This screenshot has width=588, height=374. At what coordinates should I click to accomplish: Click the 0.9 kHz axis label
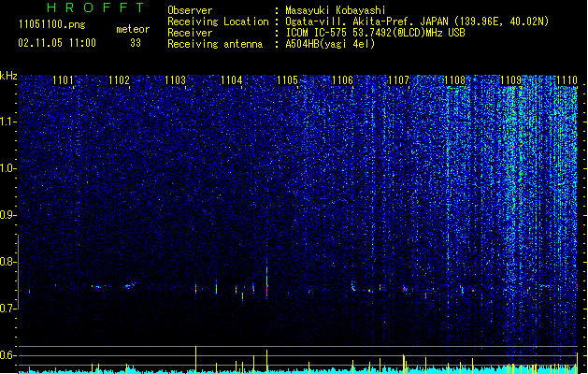8,215
